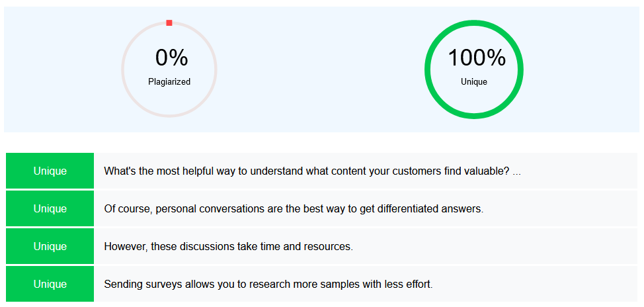Select the sentence about personal conversations
This screenshot has width=644, height=307.
pyautogui.click(x=294, y=208)
